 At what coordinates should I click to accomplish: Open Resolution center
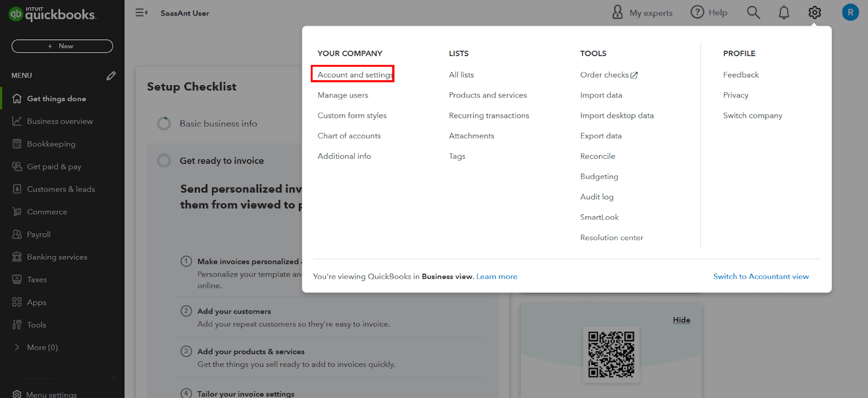coord(611,237)
